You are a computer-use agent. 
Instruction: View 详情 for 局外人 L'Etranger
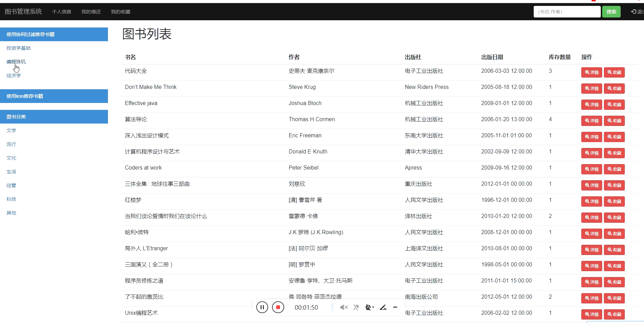pyautogui.click(x=592, y=250)
